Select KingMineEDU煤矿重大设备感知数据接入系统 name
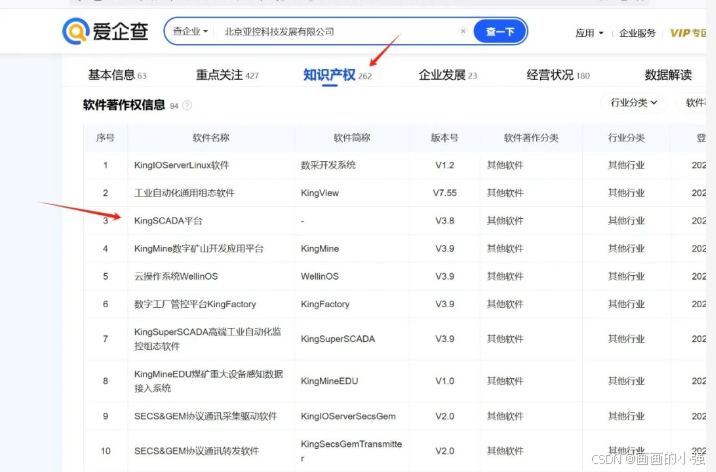 [209, 381]
